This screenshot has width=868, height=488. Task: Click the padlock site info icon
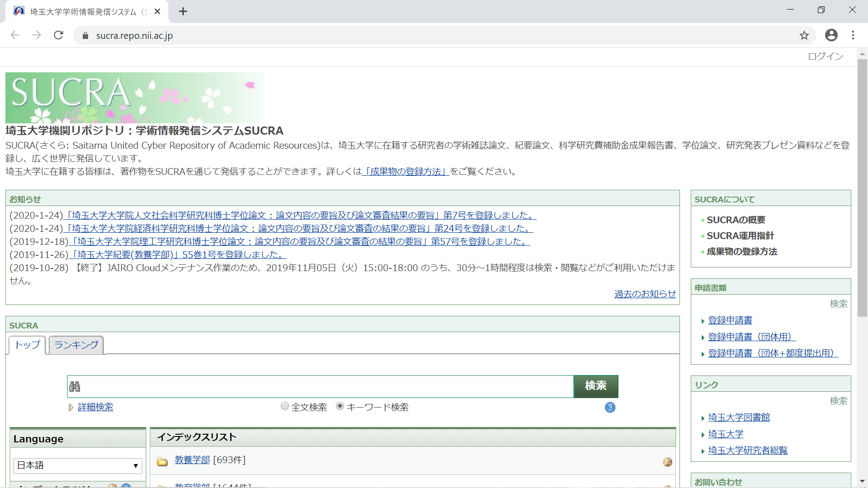(x=85, y=36)
